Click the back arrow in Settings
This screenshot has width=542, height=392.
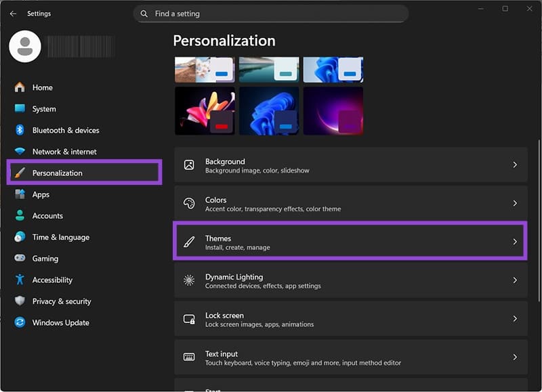tap(13, 14)
